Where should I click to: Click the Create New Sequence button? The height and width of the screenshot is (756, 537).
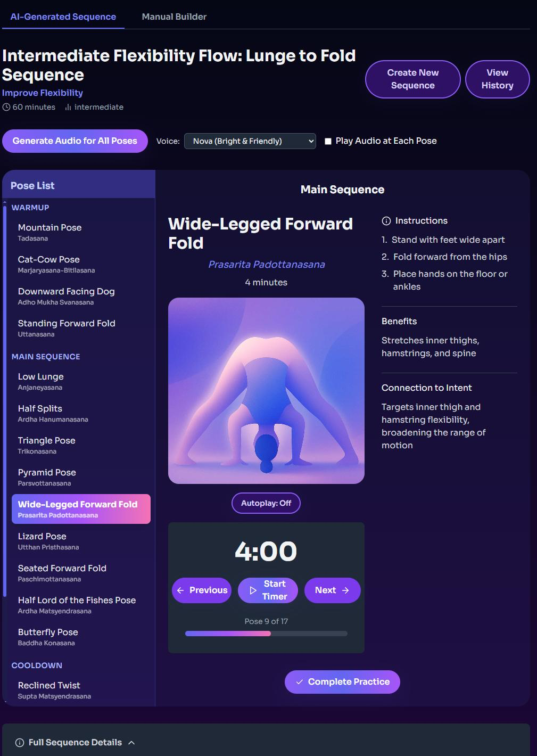[x=413, y=79]
